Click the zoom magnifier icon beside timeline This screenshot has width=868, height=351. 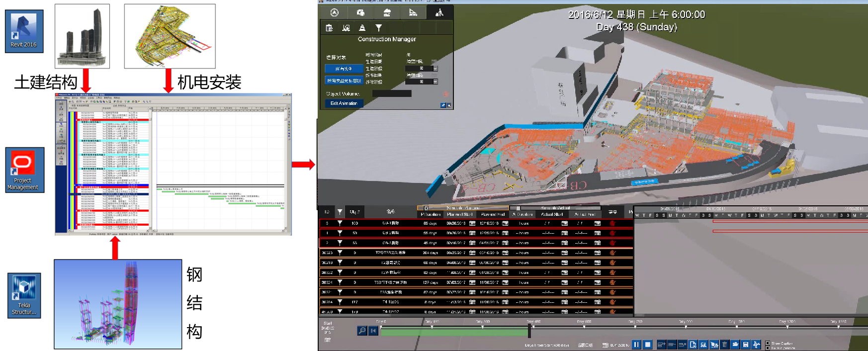click(362, 331)
